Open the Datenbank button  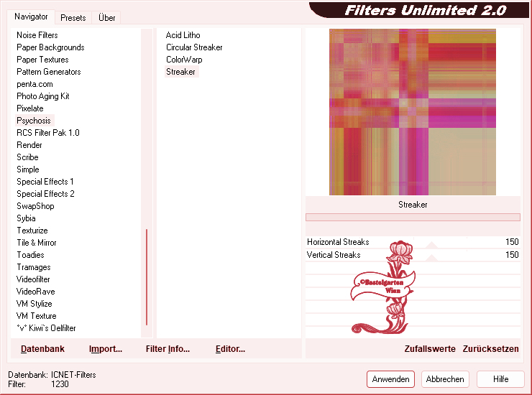click(x=42, y=349)
